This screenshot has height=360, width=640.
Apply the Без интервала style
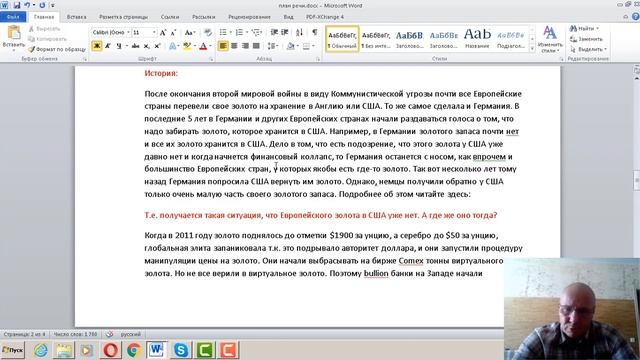coord(376,39)
